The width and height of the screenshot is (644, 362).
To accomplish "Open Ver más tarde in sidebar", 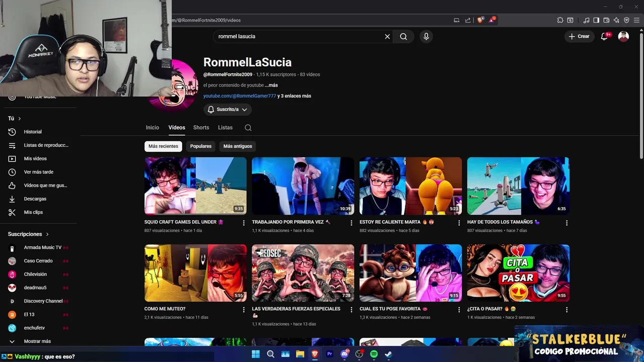I will pyautogui.click(x=38, y=172).
